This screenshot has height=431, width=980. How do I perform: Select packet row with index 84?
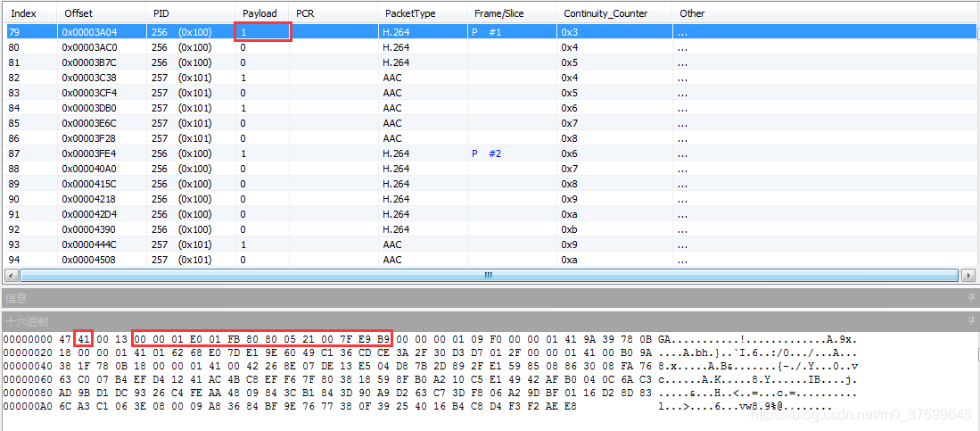point(491,108)
